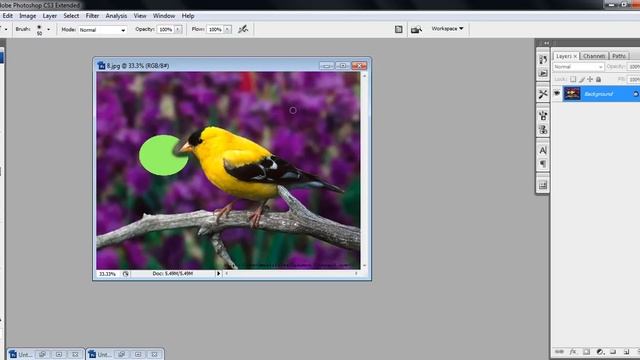Click the Go to Bridge icon
Image resolution: width=640 pixels, height=360 pixels.
click(x=416, y=29)
